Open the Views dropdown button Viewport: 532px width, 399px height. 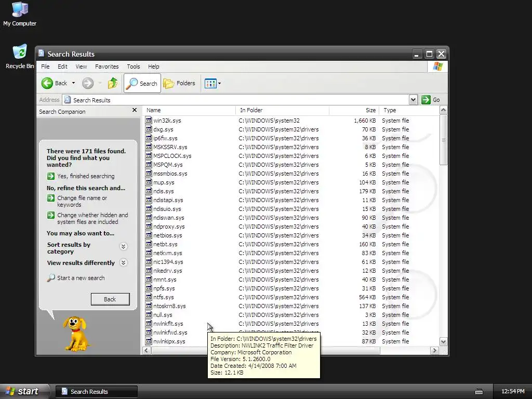[x=212, y=83]
